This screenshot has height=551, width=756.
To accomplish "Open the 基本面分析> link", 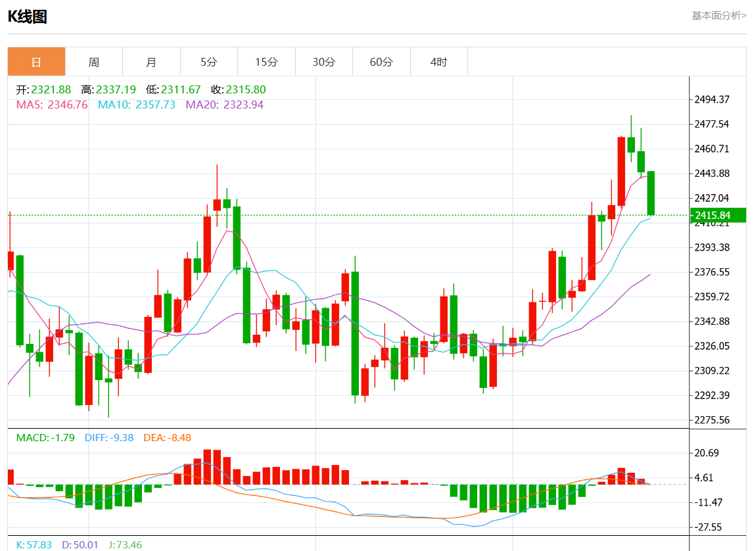I will [x=719, y=15].
